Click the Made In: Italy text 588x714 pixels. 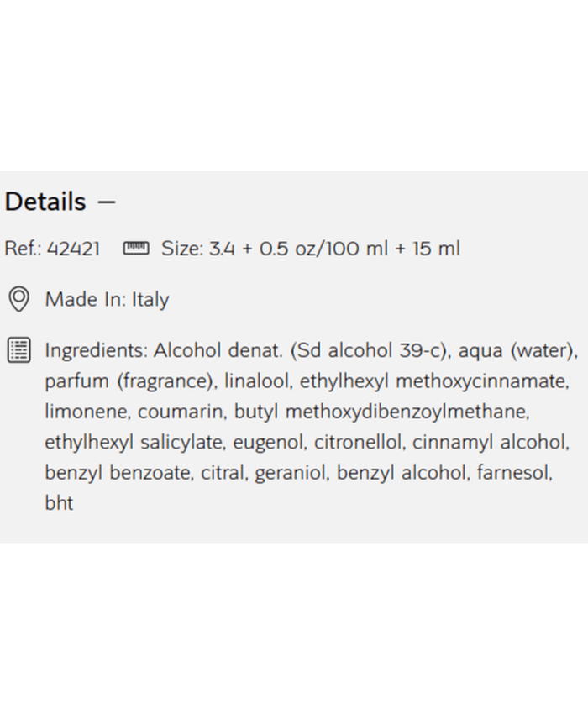coord(107,300)
